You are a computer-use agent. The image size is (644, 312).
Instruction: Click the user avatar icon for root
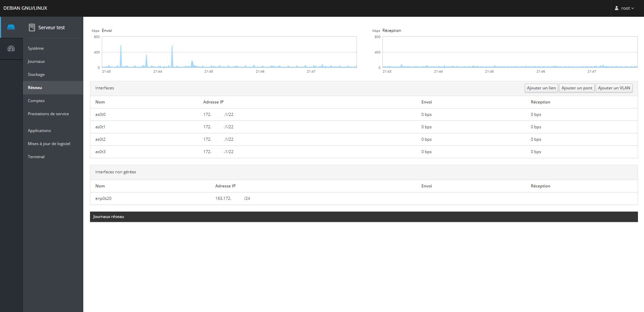[x=616, y=8]
